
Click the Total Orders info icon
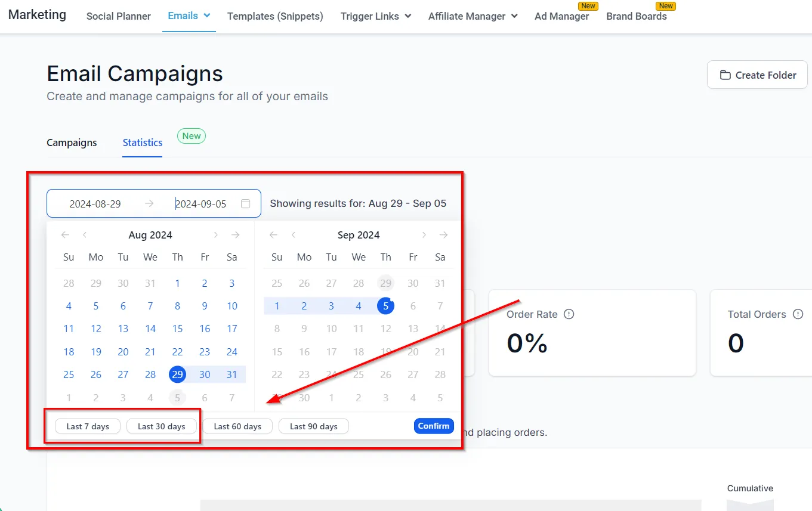[798, 314]
